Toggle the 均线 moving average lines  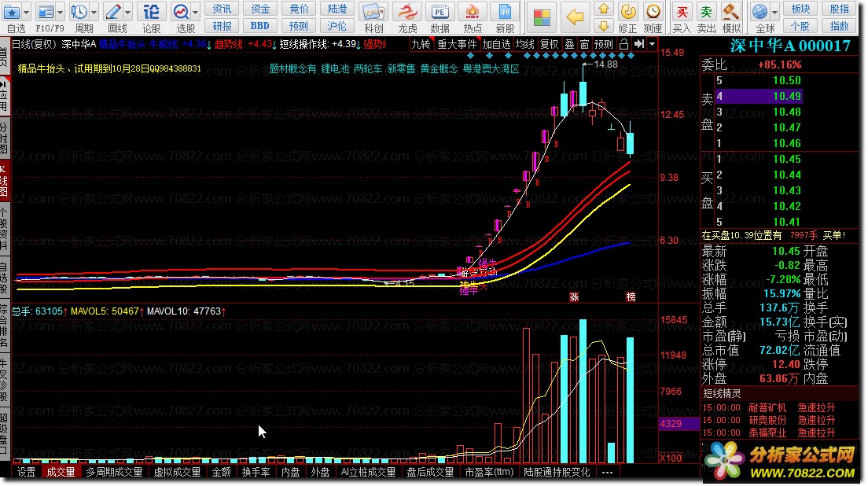524,44
